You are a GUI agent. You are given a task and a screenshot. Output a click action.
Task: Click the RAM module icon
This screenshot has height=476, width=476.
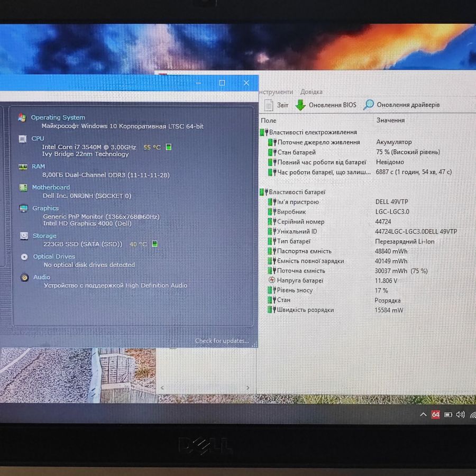23,167
